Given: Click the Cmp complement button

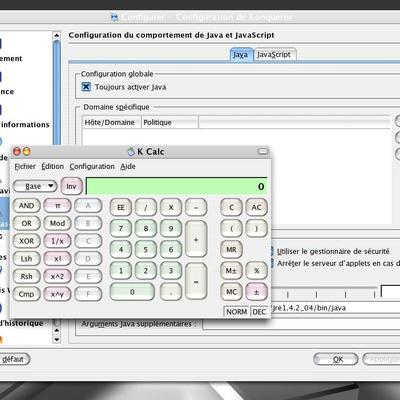Looking at the screenshot, I should [x=26, y=294].
